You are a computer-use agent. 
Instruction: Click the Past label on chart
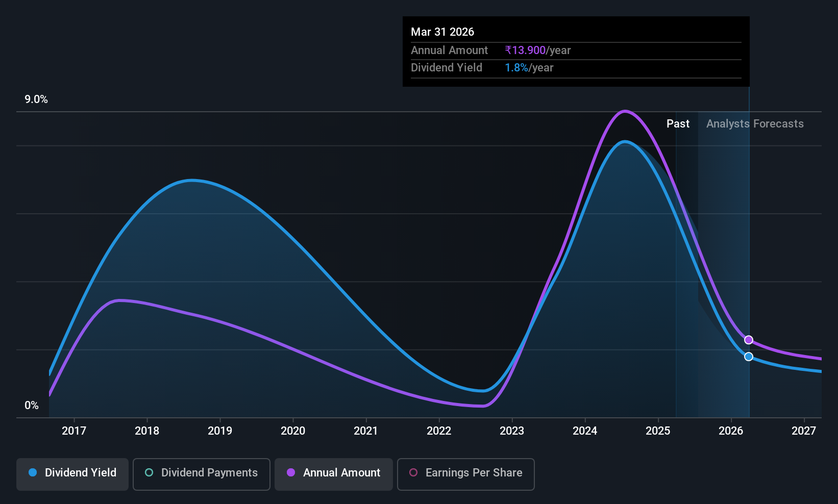click(x=678, y=123)
